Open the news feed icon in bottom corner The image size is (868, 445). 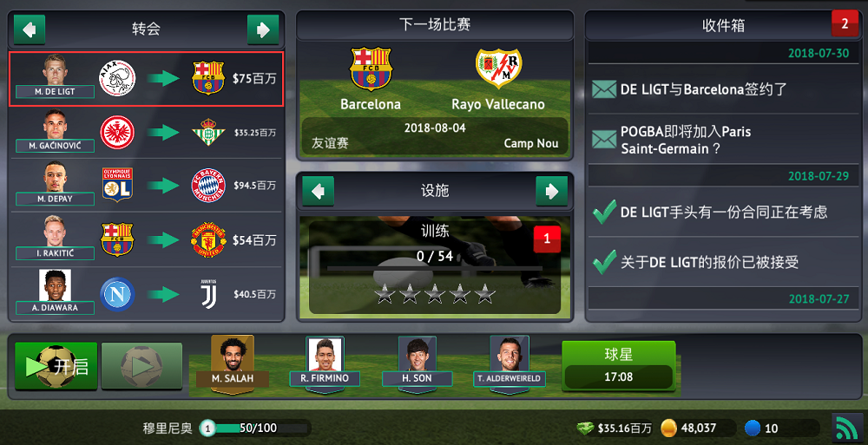847,429
